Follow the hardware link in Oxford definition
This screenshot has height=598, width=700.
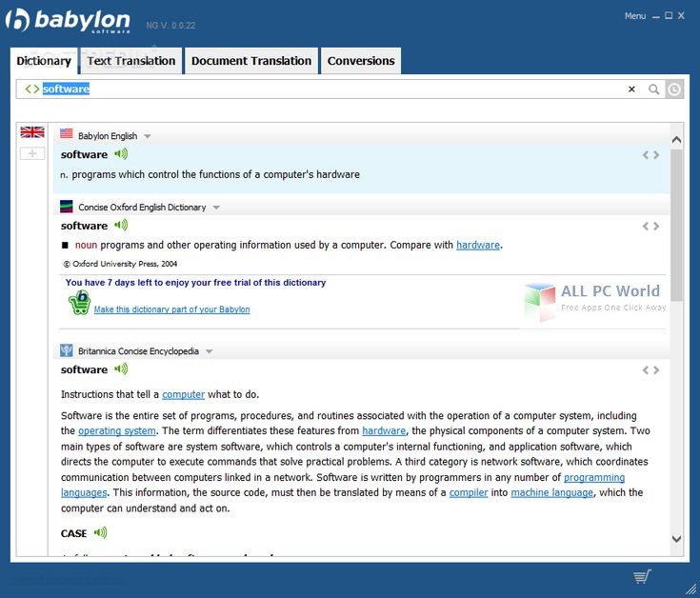[x=478, y=245]
